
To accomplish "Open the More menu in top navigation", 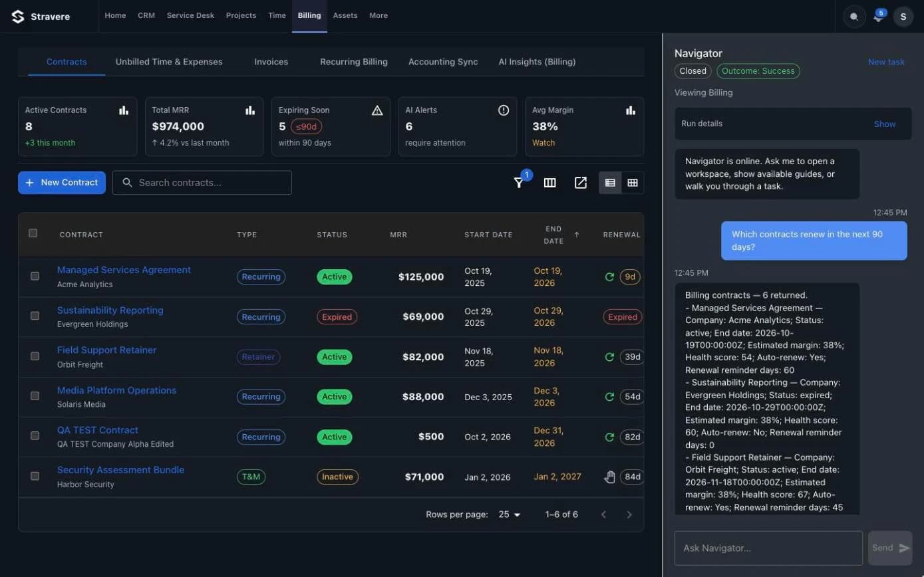I will 379,15.
